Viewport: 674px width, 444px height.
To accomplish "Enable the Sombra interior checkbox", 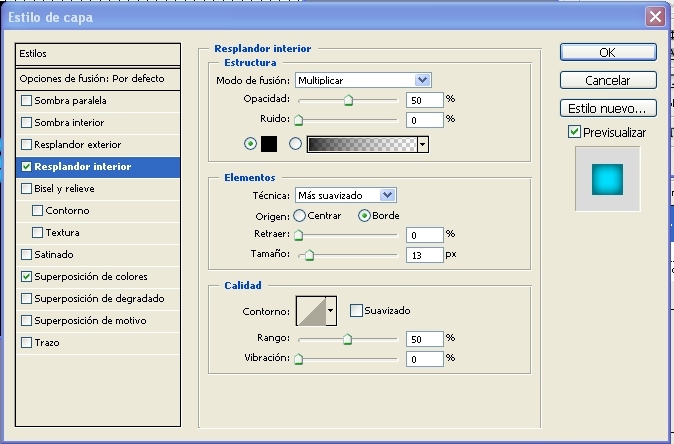I will (x=26, y=122).
